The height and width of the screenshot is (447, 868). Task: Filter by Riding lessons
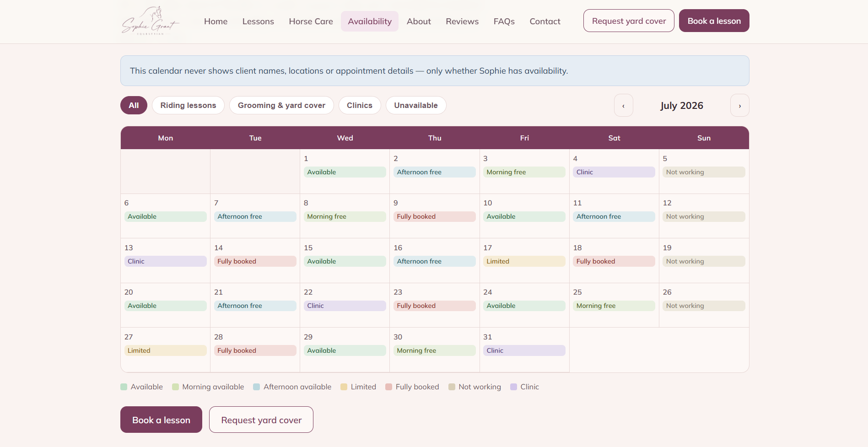[x=188, y=105]
